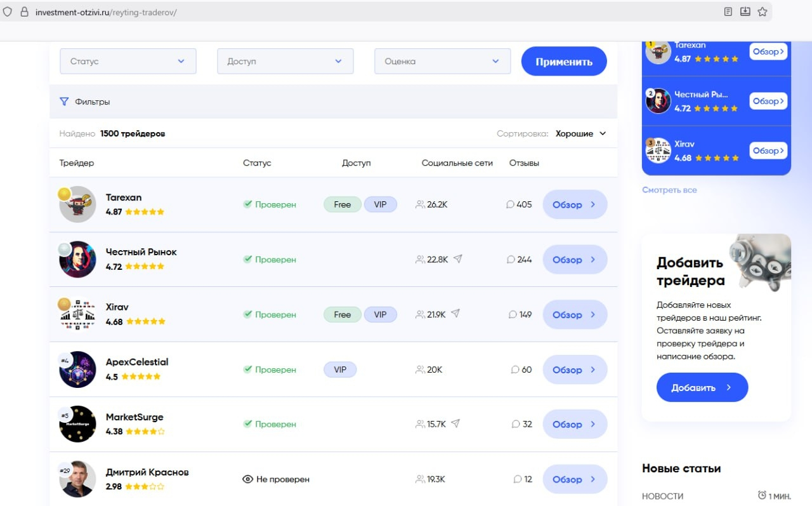Click comment bubble icon next to 149
This screenshot has width=812, height=506.
click(513, 314)
